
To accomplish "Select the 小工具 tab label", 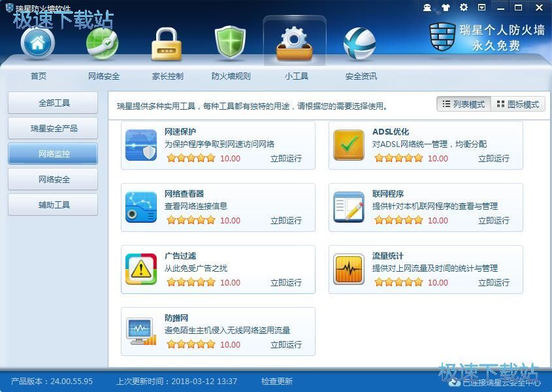I will 297,76.
